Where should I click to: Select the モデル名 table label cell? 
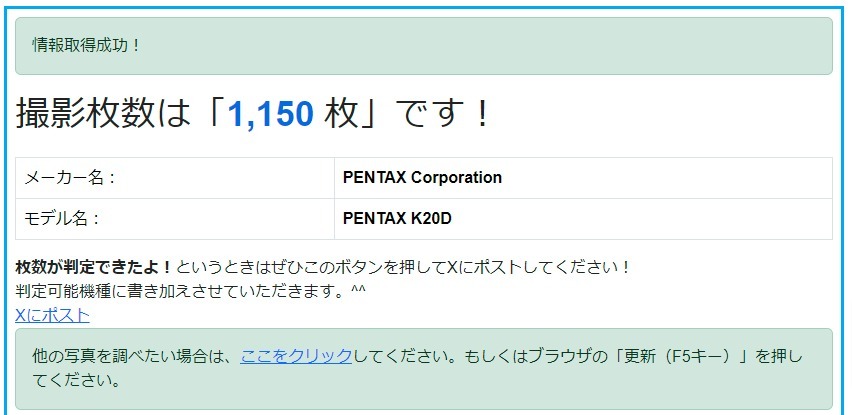175,219
